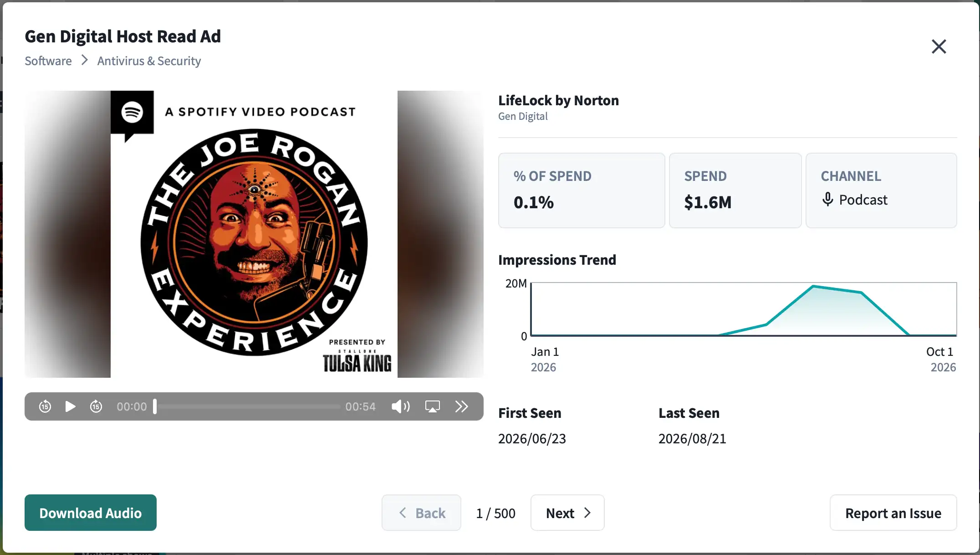Click the Podcast microphone channel icon
Image resolution: width=980 pixels, height=555 pixels.
(828, 200)
